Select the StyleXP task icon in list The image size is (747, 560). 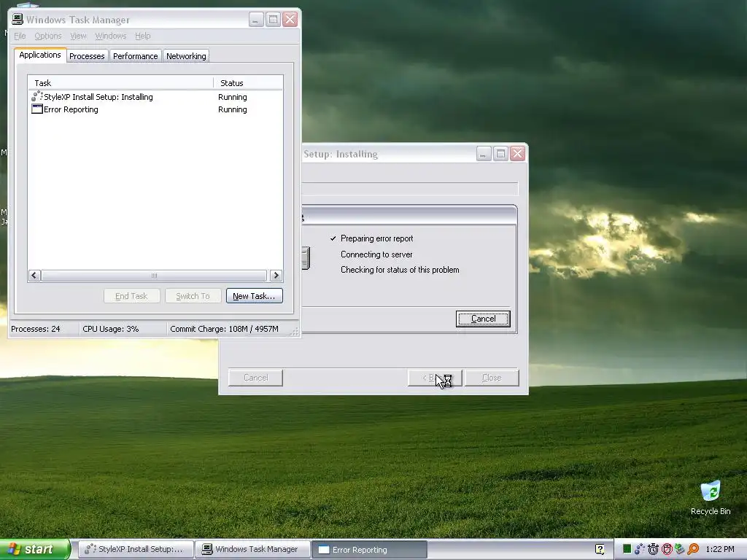[36, 96]
